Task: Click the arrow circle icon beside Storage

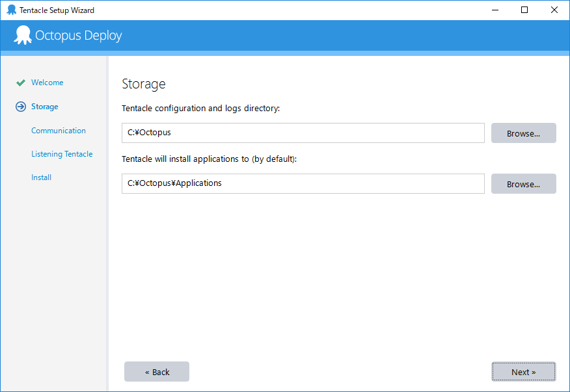Action: [x=21, y=107]
